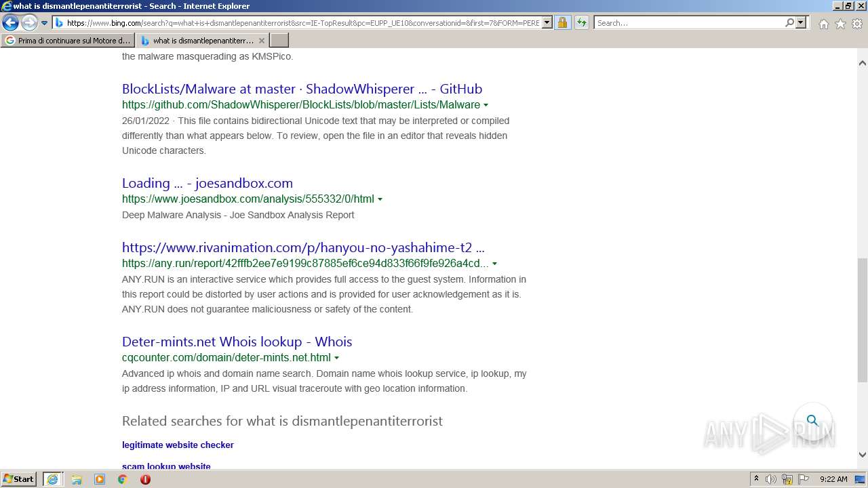The width and height of the screenshot is (868, 488).
Task: Click the floating blue search magnifier button
Action: 812,420
